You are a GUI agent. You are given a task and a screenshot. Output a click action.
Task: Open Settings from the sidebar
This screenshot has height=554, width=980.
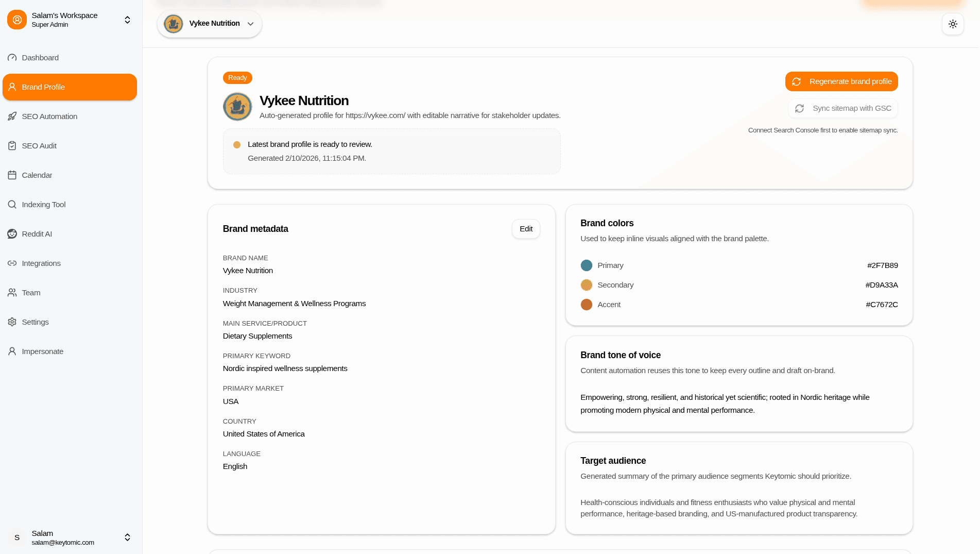tap(35, 322)
